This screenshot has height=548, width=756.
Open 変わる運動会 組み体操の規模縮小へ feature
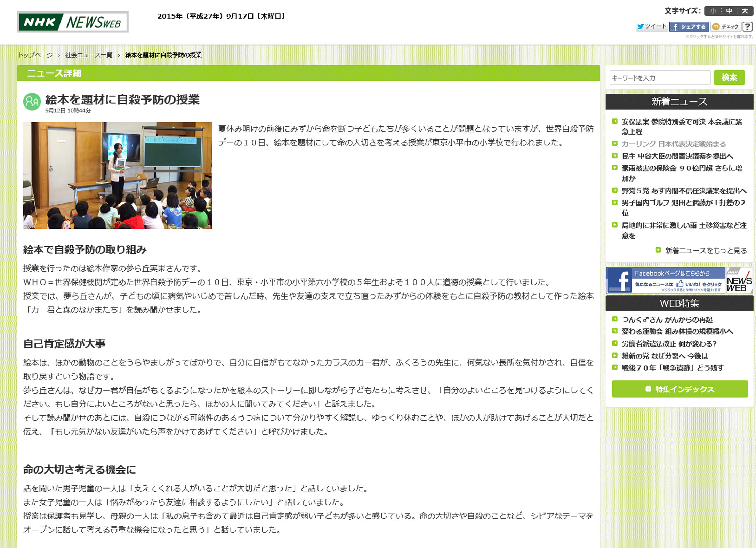677,332
